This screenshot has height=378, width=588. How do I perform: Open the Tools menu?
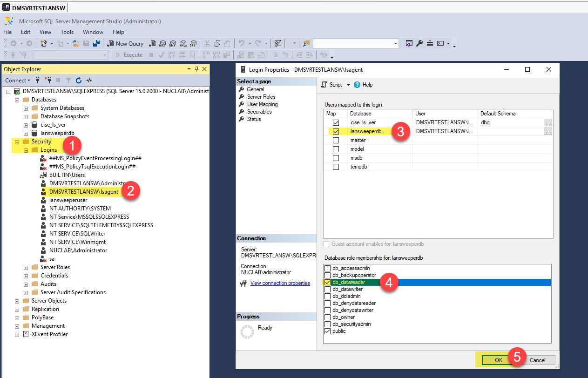pyautogui.click(x=67, y=32)
